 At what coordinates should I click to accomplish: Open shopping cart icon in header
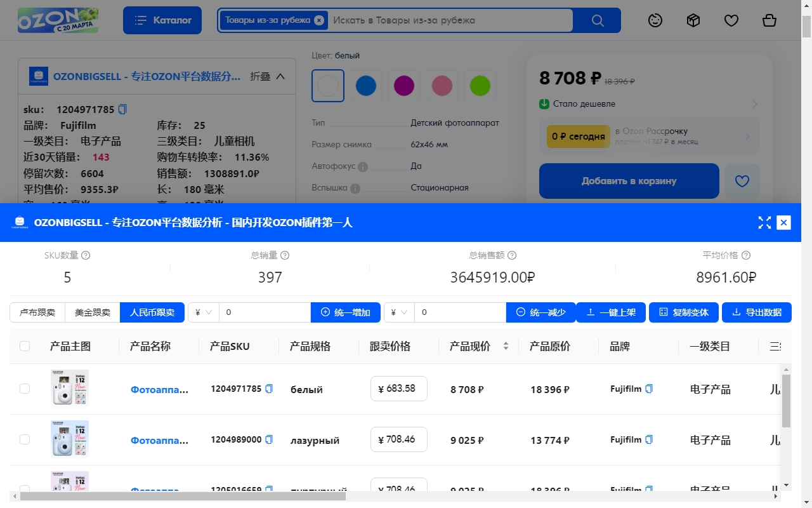[x=769, y=20]
